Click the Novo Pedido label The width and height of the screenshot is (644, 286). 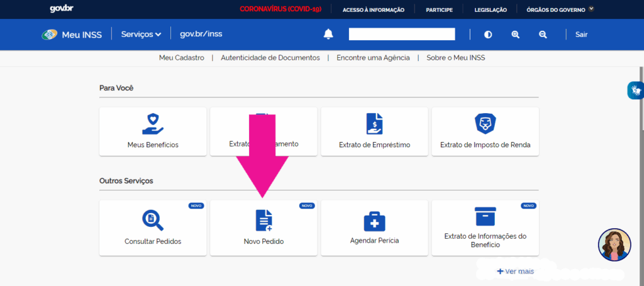pyautogui.click(x=264, y=241)
